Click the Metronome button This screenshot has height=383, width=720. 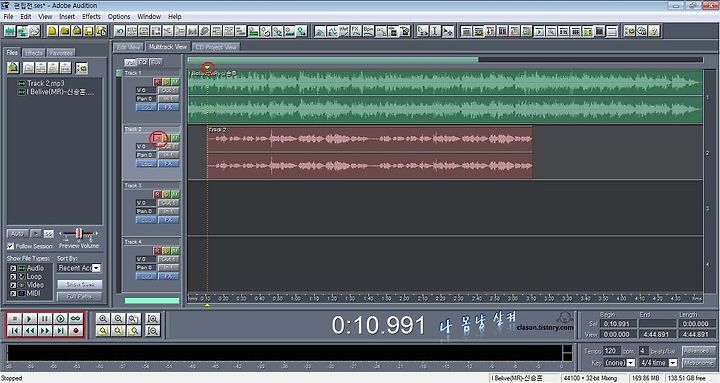tap(698, 363)
